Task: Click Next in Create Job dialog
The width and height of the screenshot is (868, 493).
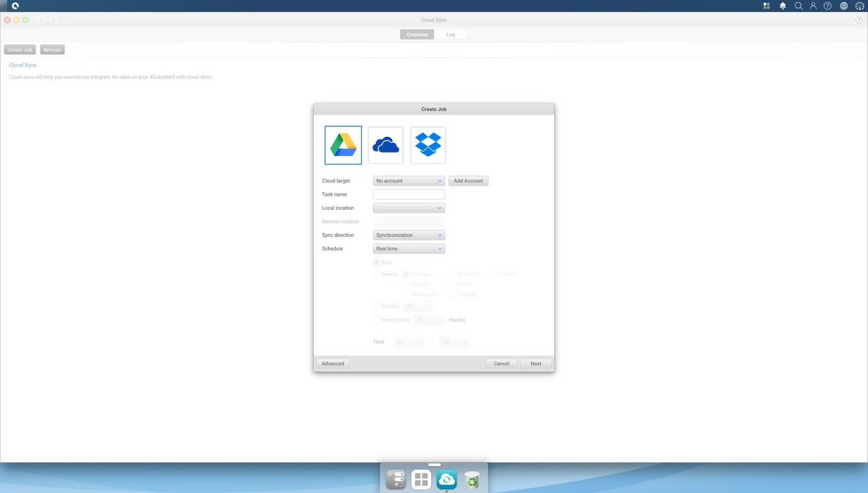Action: pos(536,364)
